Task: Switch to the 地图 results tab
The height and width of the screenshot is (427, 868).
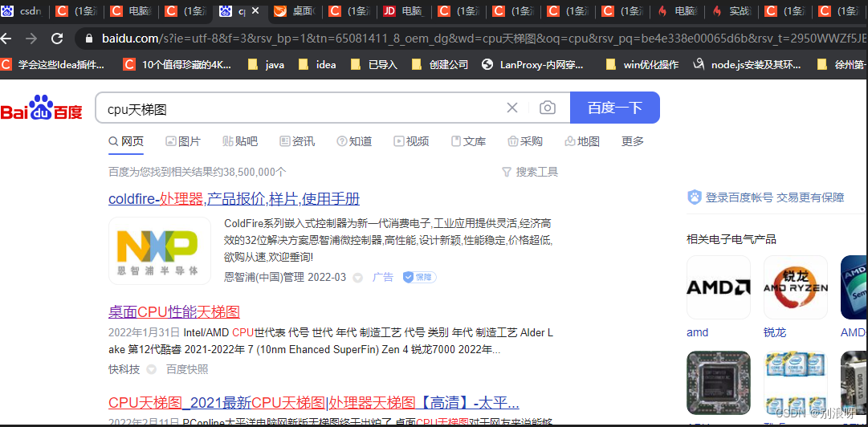Action: pos(582,141)
